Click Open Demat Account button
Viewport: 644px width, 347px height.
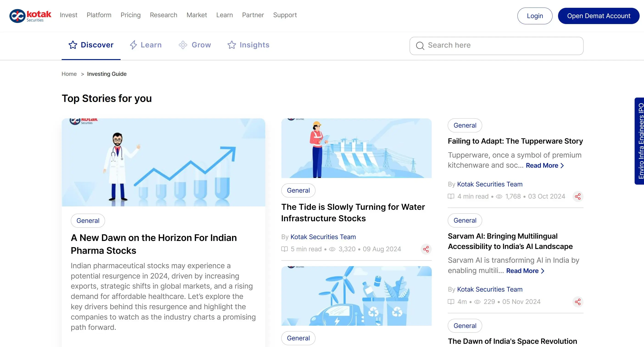pyautogui.click(x=599, y=16)
